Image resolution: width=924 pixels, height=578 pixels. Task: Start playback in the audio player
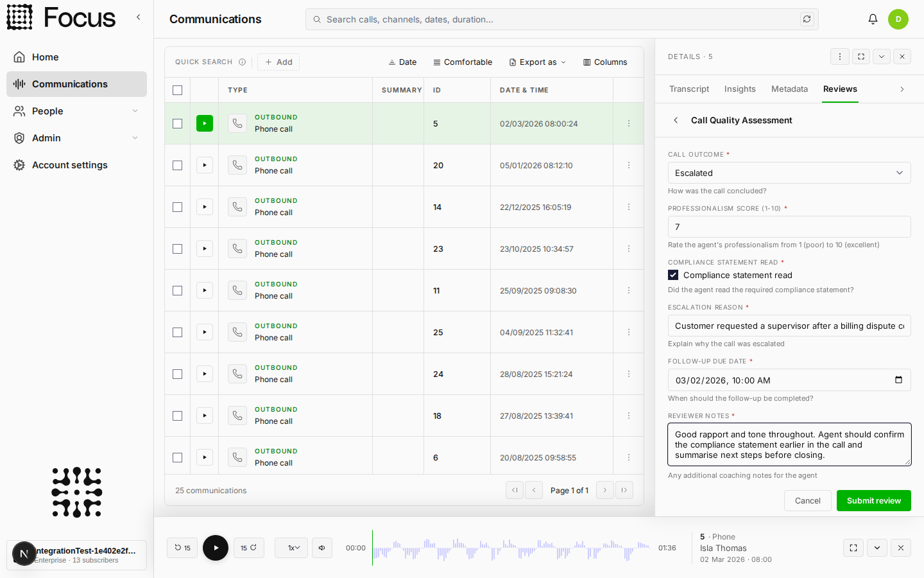coord(216,548)
